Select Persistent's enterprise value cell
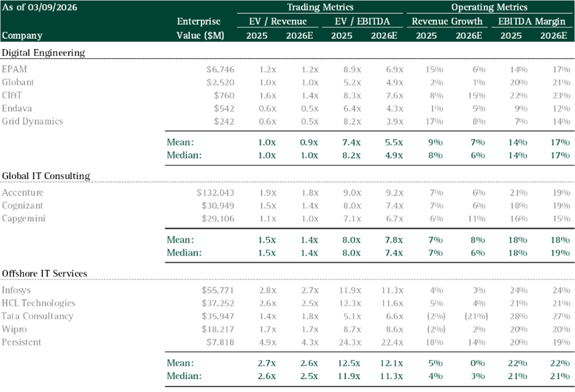This screenshot has width=575, height=392. pos(221,341)
